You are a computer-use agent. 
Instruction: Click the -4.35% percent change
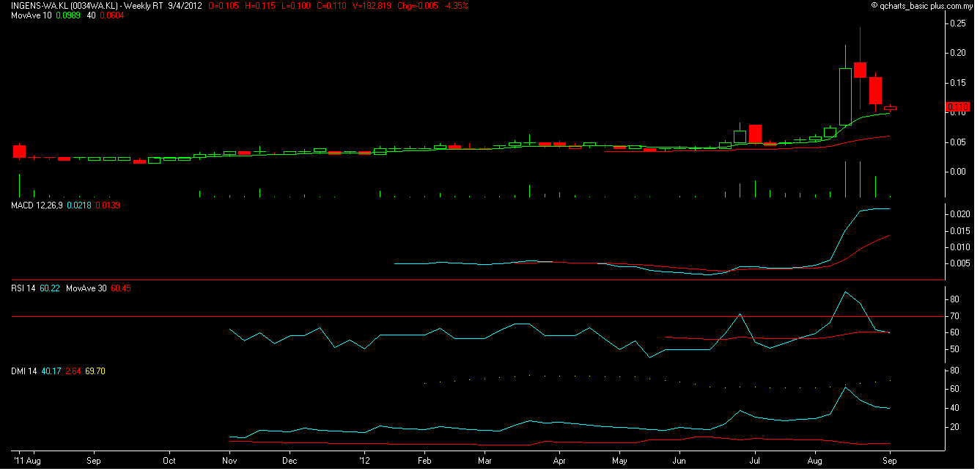(x=457, y=5)
